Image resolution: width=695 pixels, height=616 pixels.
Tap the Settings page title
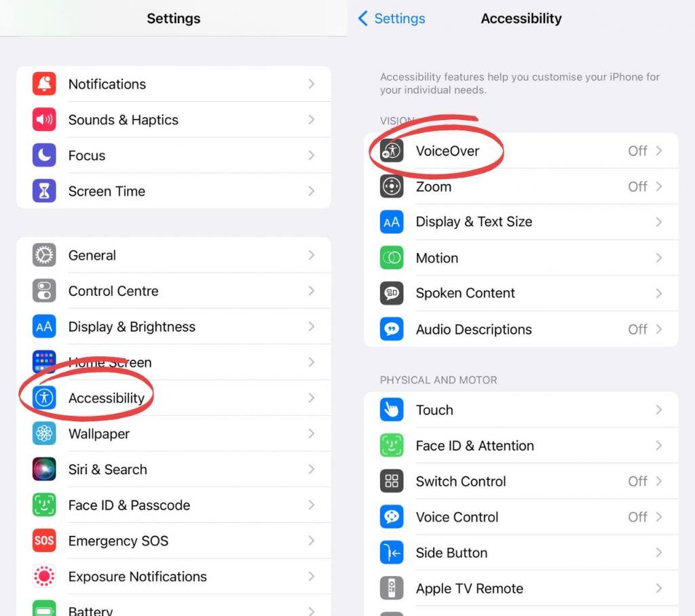[x=173, y=18]
